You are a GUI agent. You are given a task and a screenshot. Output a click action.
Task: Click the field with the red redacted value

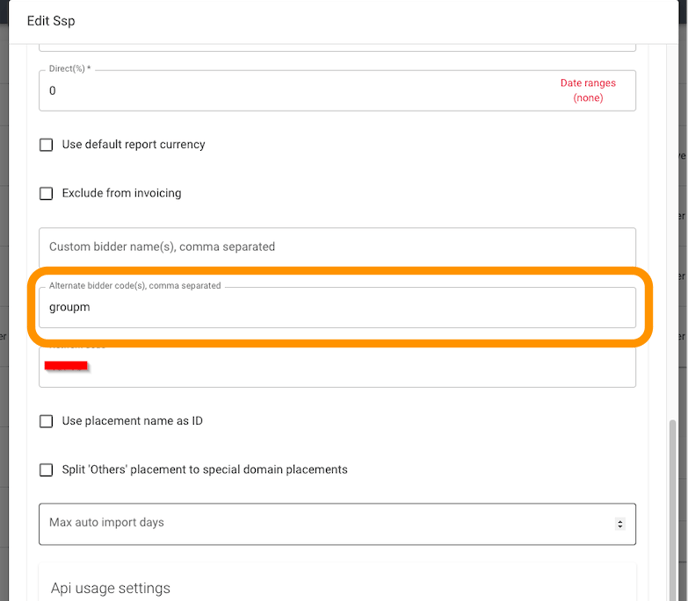(x=337, y=367)
